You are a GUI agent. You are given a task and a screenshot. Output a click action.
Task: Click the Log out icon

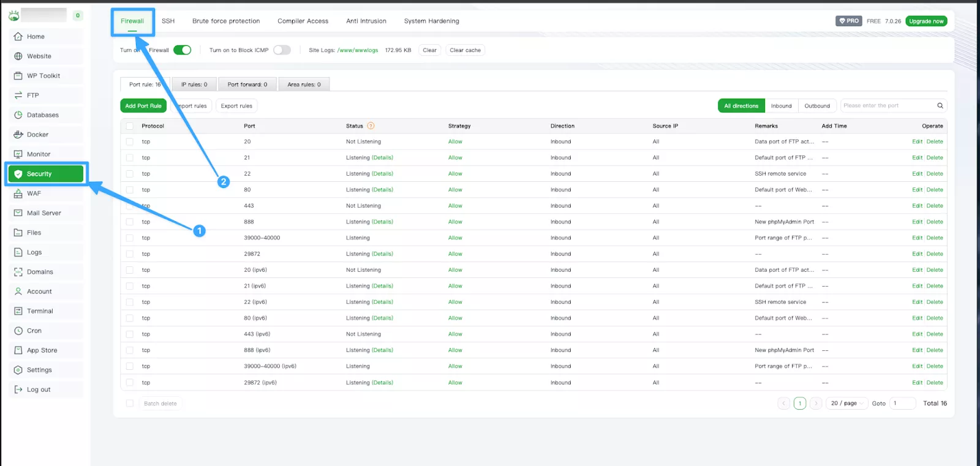click(x=18, y=389)
